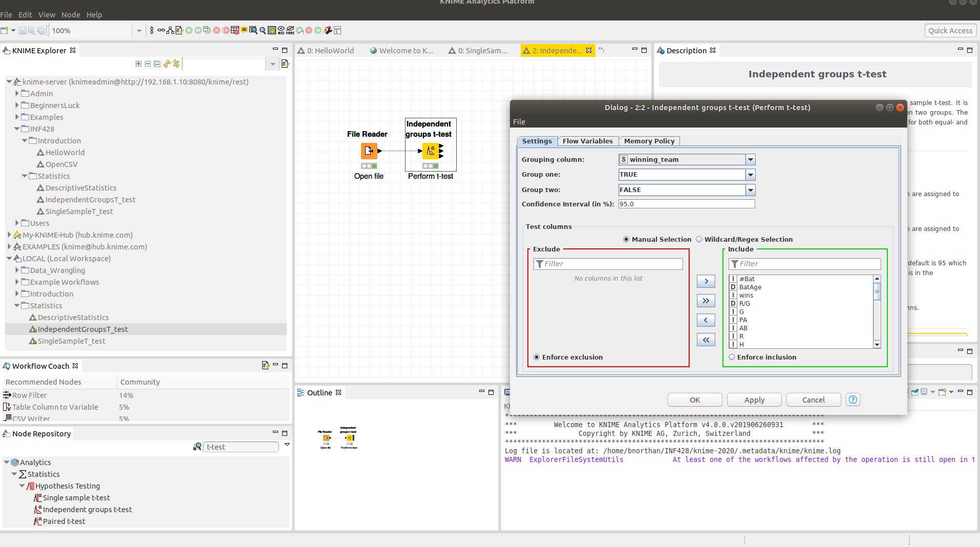Switch to the Memory Policy tab

click(649, 141)
